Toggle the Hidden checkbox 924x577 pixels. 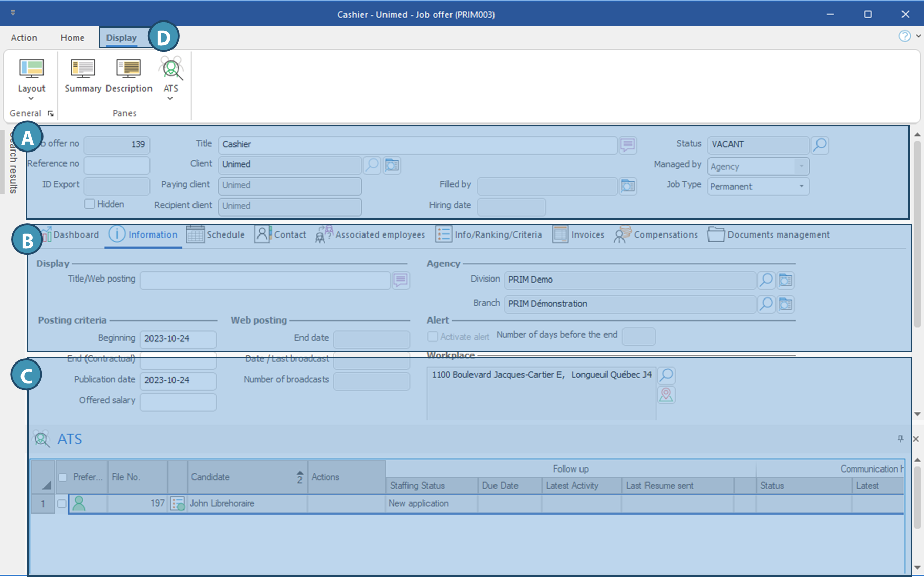point(90,204)
